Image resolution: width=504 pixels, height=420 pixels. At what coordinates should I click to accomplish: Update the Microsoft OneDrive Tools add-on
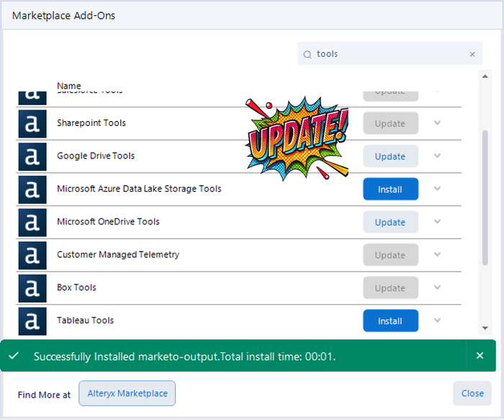pos(390,222)
